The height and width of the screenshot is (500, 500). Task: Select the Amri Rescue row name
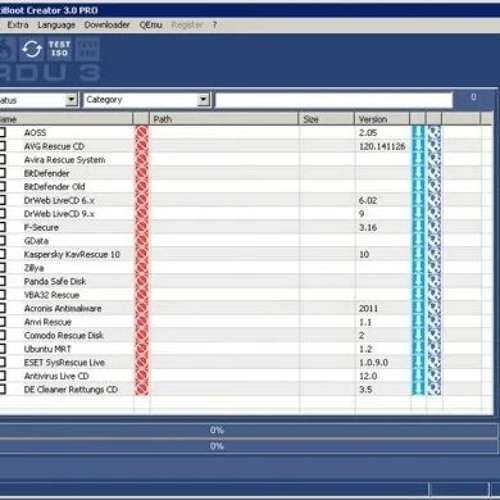tap(48, 322)
